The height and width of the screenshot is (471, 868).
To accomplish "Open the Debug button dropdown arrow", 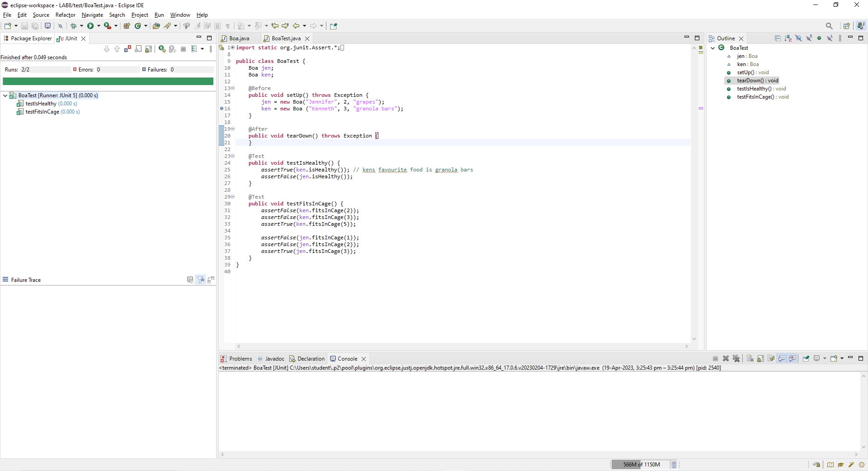I will [81, 26].
